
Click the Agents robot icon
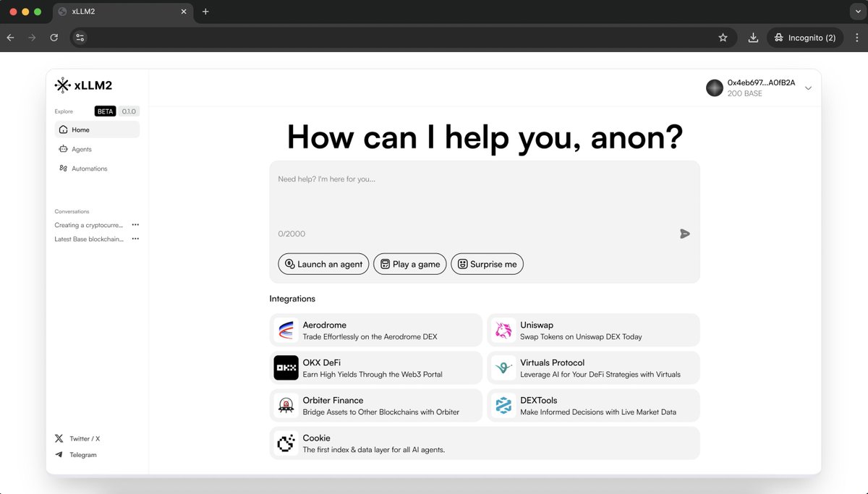[x=64, y=149]
